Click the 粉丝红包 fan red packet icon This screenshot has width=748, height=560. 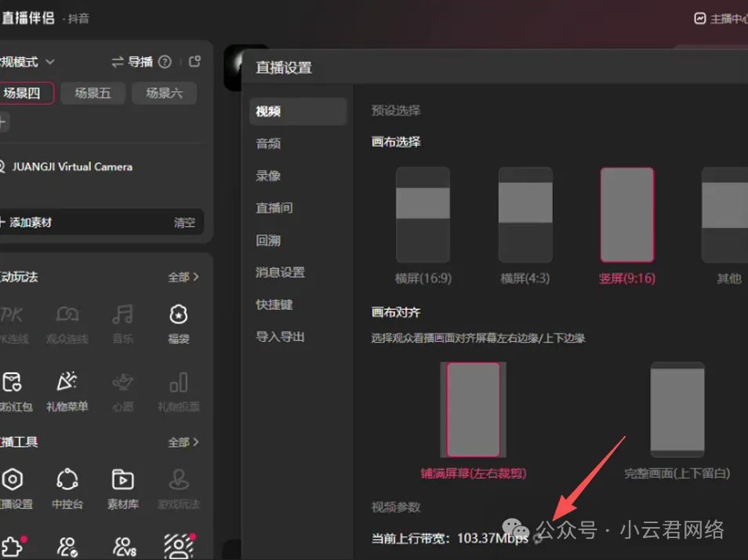click(x=14, y=388)
